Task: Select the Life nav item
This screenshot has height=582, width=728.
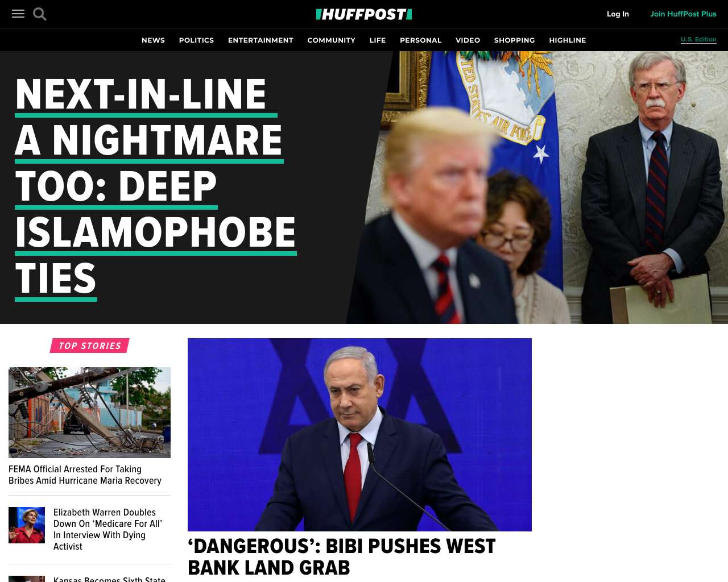Action: [378, 40]
